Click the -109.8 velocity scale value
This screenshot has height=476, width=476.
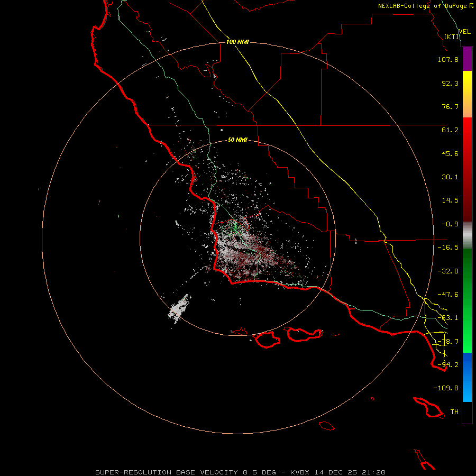[446, 388]
